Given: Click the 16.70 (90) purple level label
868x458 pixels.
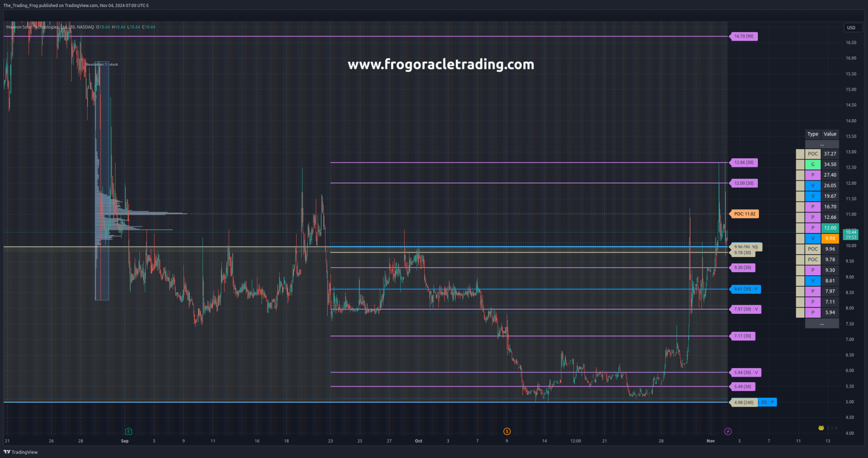Looking at the screenshot, I should tap(744, 36).
